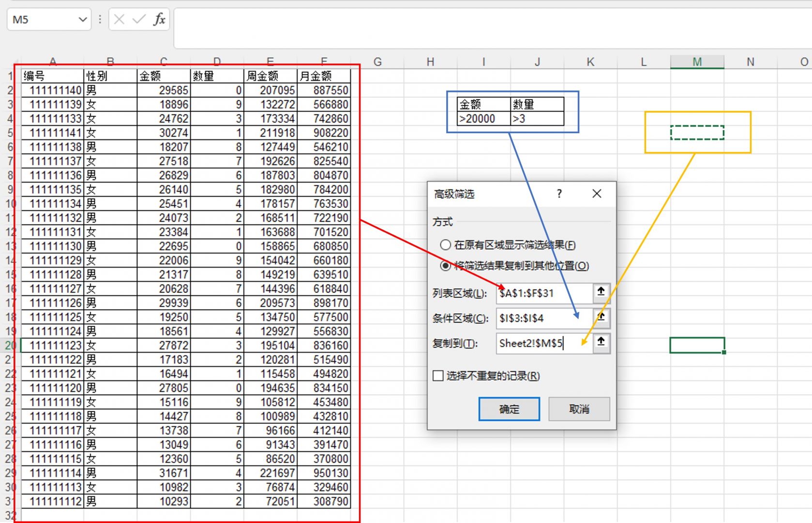Click the Cancel (X) icon in the formula bar
The width and height of the screenshot is (812, 523).
pos(119,19)
